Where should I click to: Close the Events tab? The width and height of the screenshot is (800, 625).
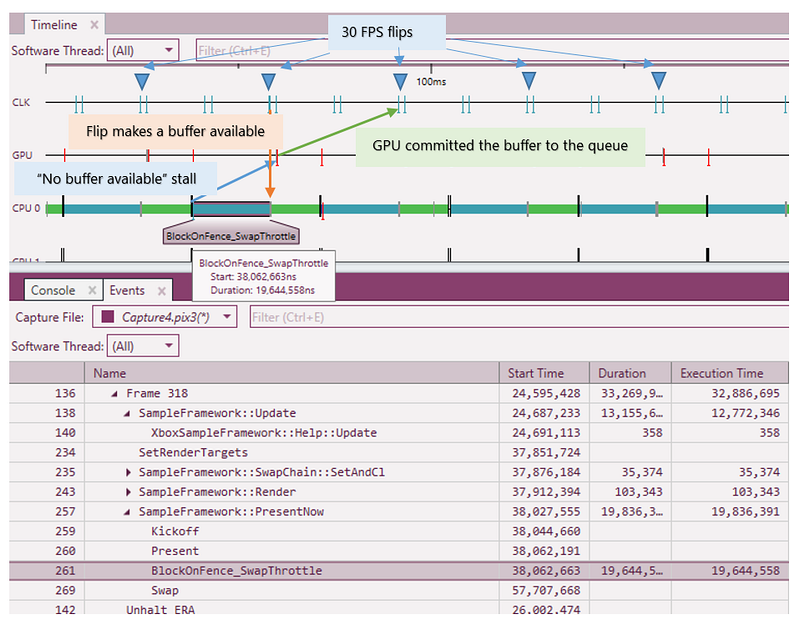161,291
